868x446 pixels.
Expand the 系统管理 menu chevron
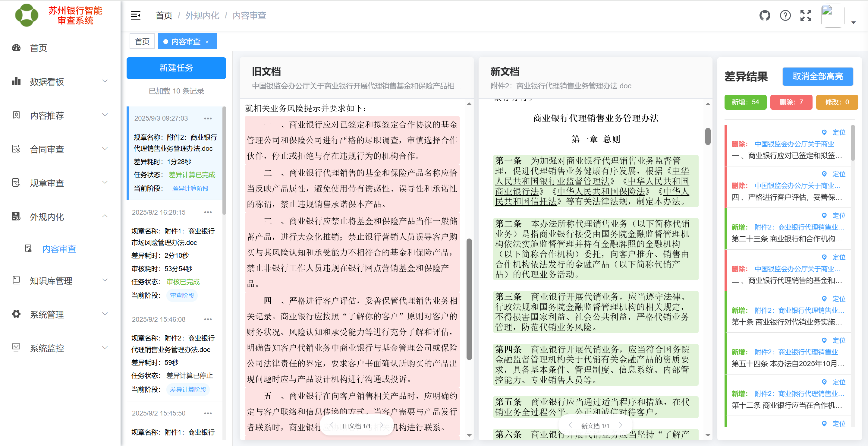105,314
